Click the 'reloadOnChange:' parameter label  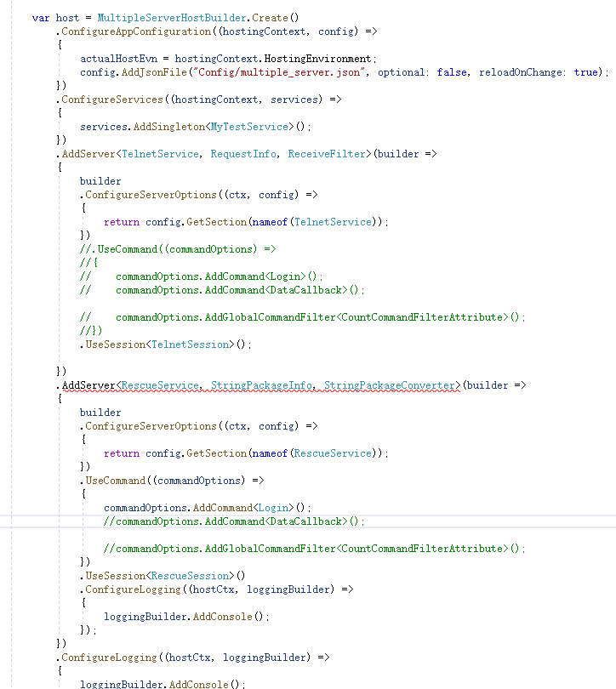(522, 72)
